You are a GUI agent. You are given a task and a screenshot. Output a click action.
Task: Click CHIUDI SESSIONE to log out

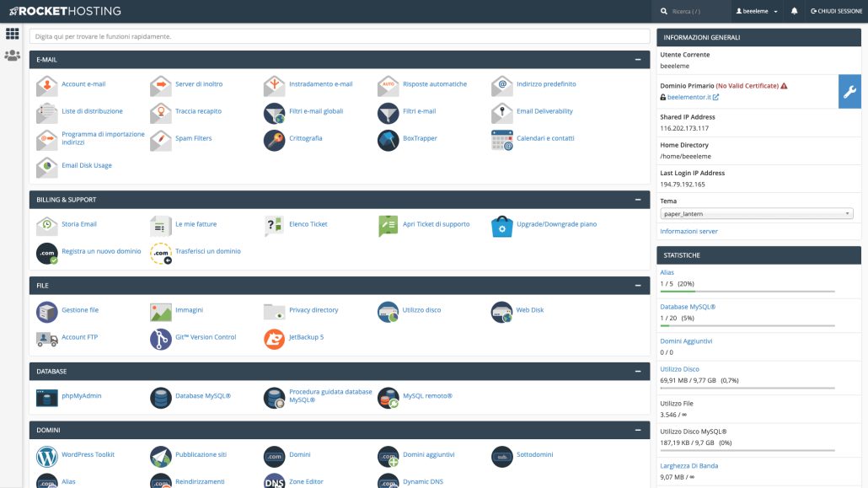coord(838,11)
